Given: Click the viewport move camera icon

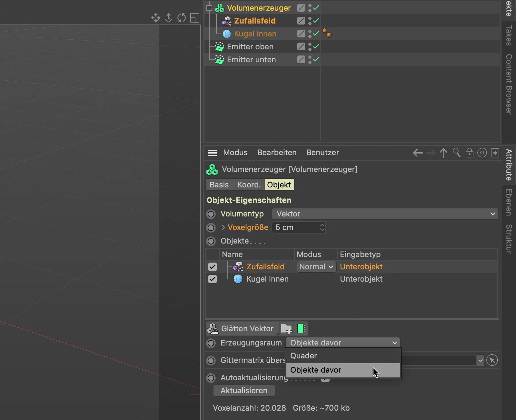Looking at the screenshot, I should point(156,18).
